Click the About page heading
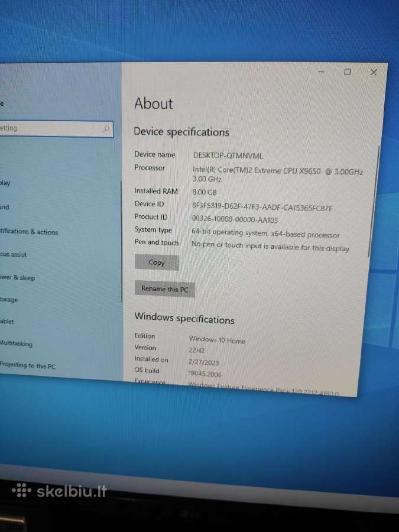399x532 pixels. pos(153,103)
